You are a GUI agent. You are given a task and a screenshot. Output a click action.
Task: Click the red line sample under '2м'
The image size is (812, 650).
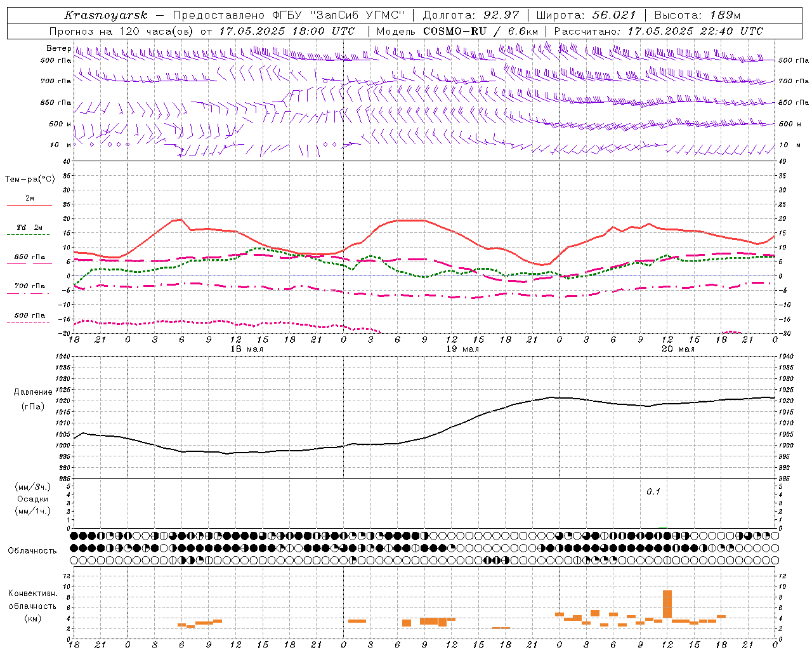point(29,206)
